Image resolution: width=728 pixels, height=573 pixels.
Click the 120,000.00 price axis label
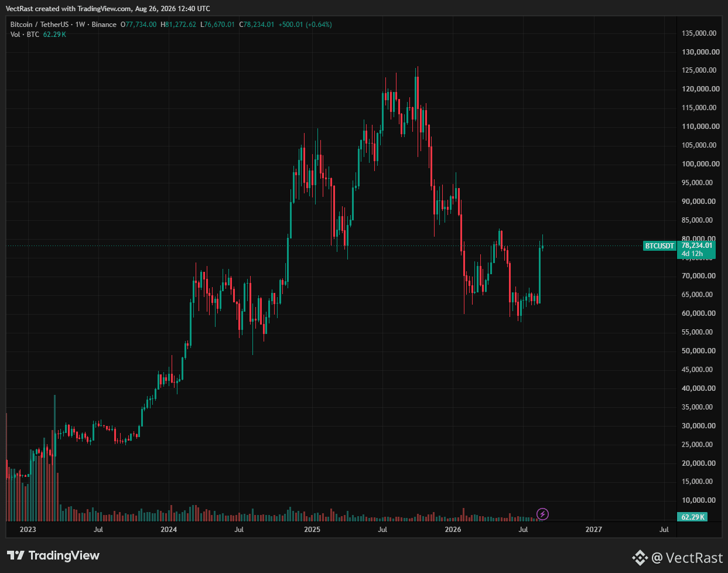(699, 89)
